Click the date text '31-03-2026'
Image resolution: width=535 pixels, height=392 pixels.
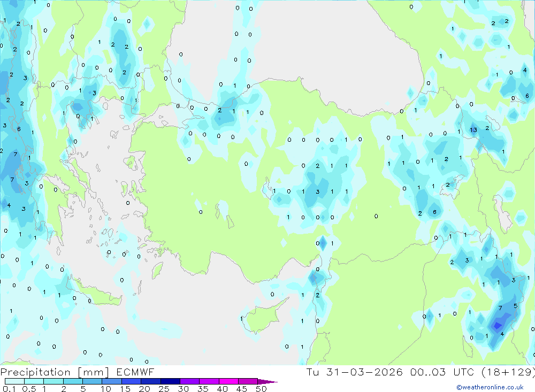click(x=364, y=372)
